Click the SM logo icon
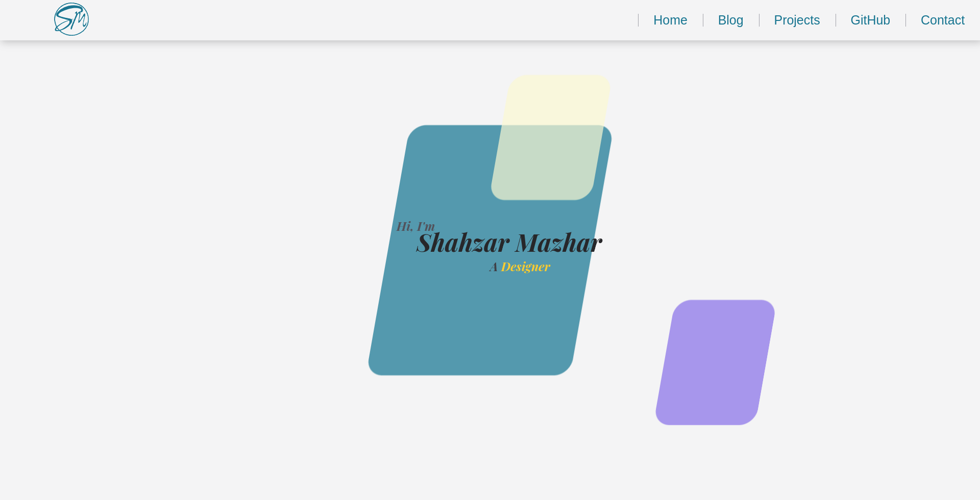The height and width of the screenshot is (500, 980). (x=71, y=19)
